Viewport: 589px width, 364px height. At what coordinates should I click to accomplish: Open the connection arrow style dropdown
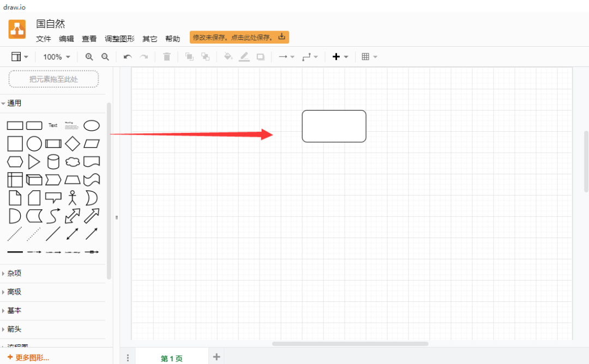click(286, 57)
